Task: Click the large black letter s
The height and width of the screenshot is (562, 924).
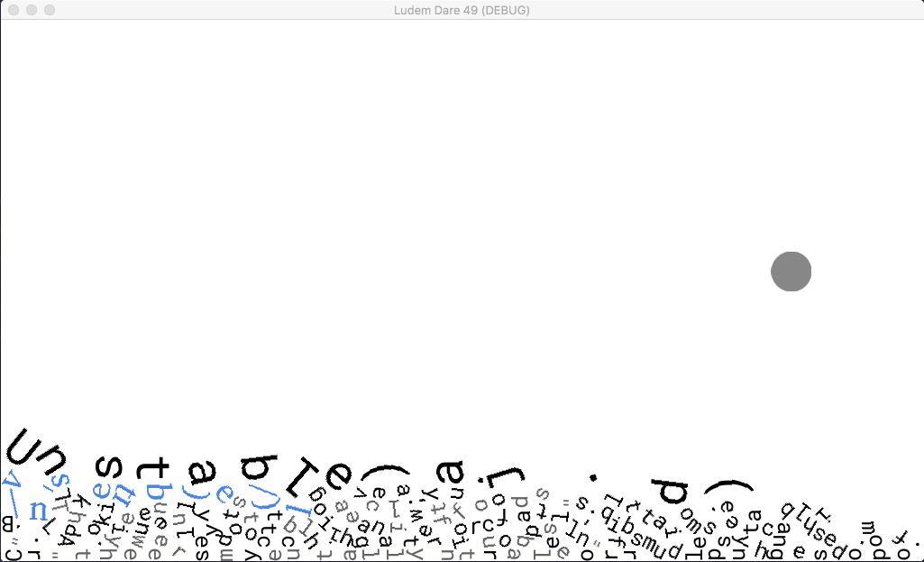Action: [x=108, y=467]
